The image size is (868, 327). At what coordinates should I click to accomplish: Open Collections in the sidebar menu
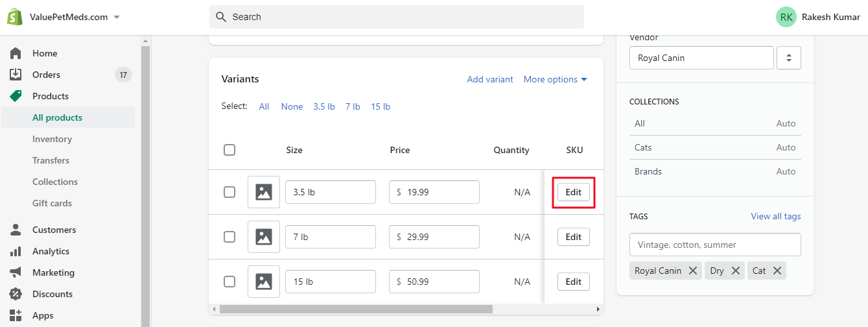tap(55, 182)
